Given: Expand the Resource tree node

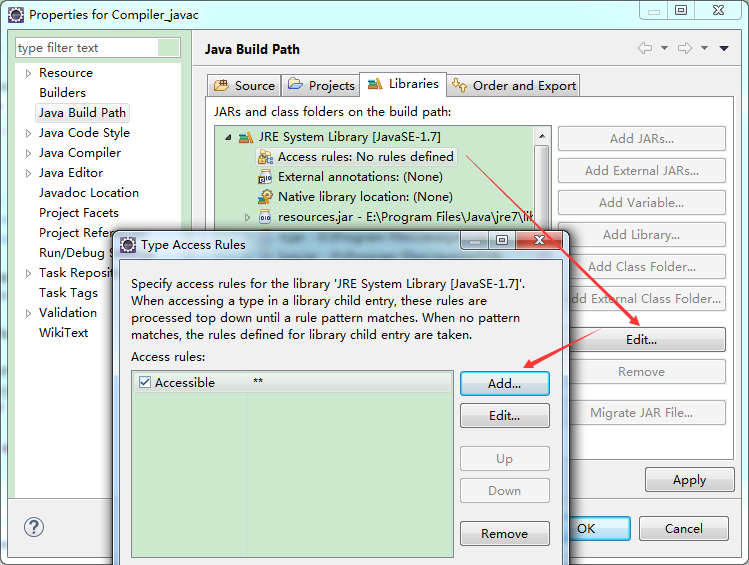Looking at the screenshot, I should 28,73.
